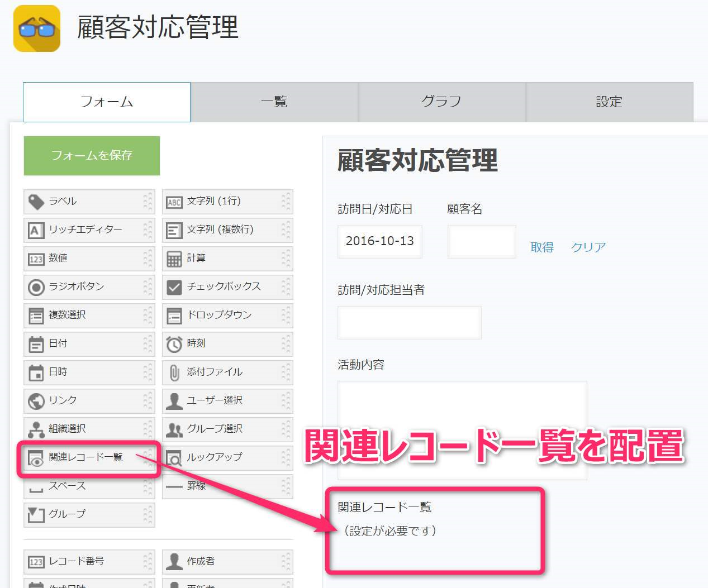Image resolution: width=708 pixels, height=588 pixels.
Task: Click the グループ選択 people icon
Action: coord(174,429)
